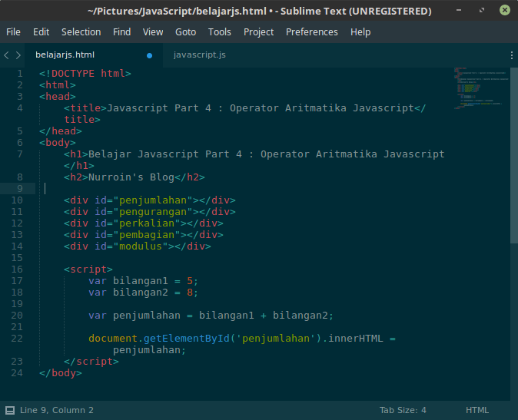Click the previous tab arrow icon
518x420 pixels.
6,55
